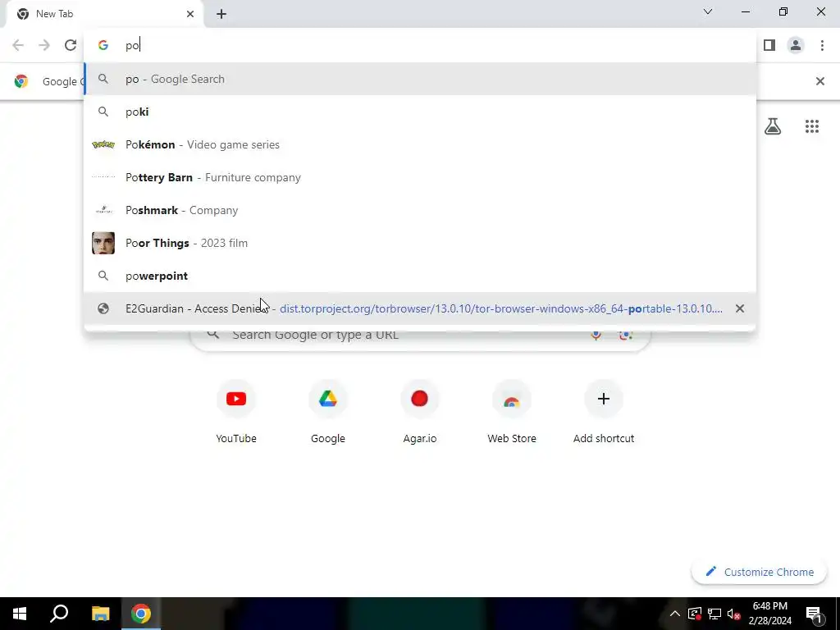Click the voice search microphone icon

point(596,335)
